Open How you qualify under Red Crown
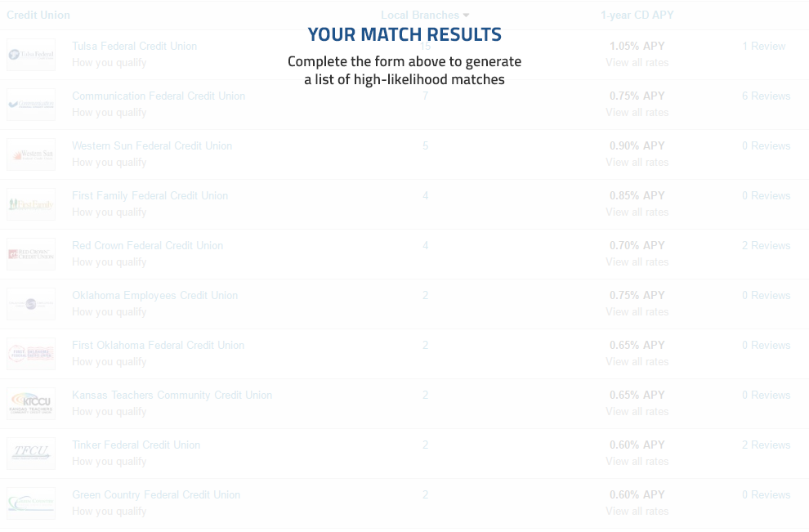 pyautogui.click(x=109, y=262)
